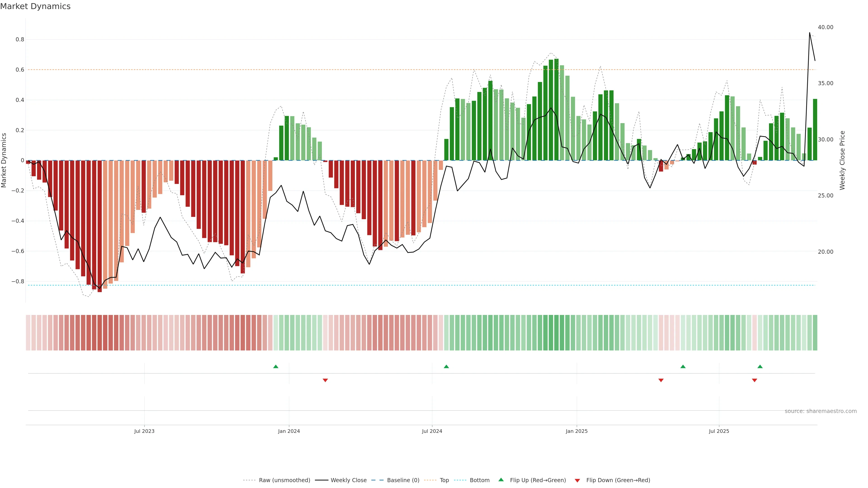This screenshot has height=488, width=868.
Task: Toggle the Weekly Close legend entry
Action: [x=348, y=480]
